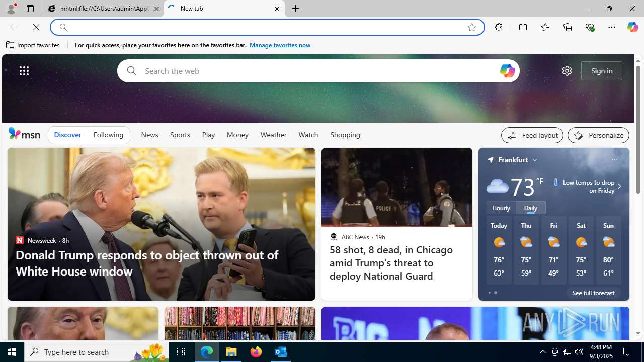The width and height of the screenshot is (644, 362).
Task: Open the Microsoft apps grid launcher
Action: click(24, 71)
